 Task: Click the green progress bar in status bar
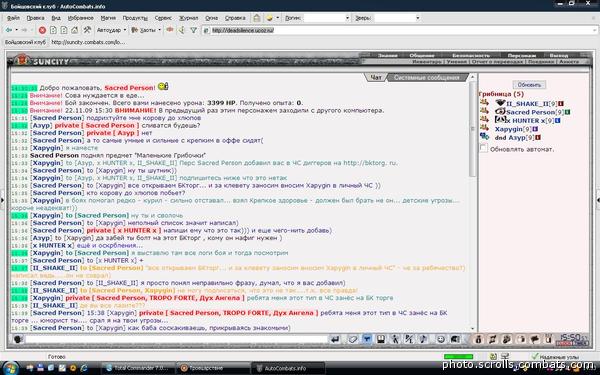click(x=458, y=357)
